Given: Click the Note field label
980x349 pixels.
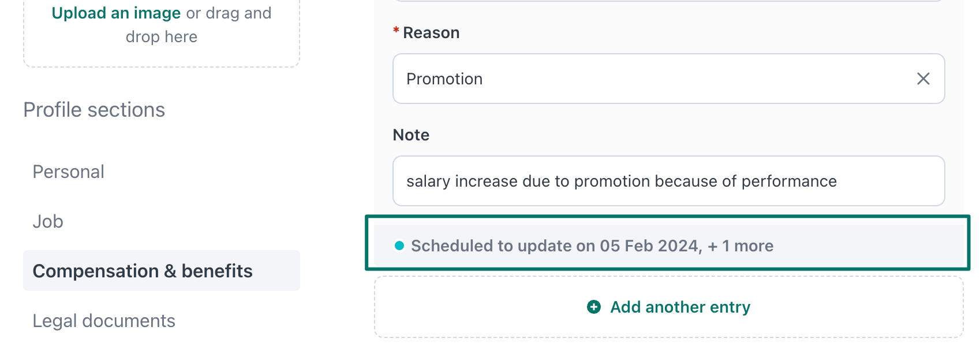Looking at the screenshot, I should pyautogui.click(x=411, y=135).
